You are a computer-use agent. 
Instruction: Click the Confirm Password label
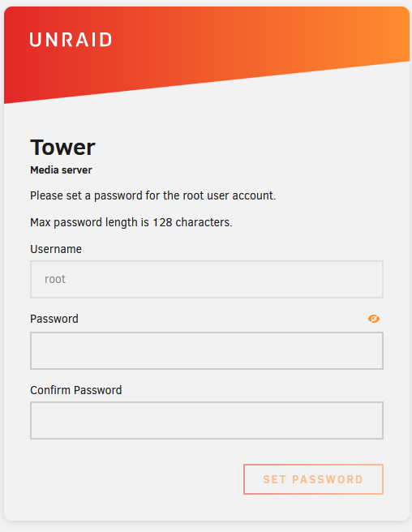76,390
